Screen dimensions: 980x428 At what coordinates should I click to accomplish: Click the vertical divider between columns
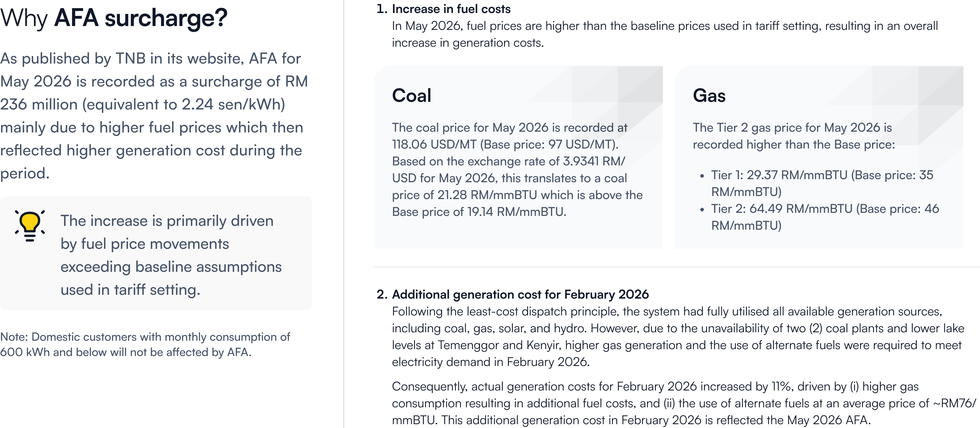(344, 214)
